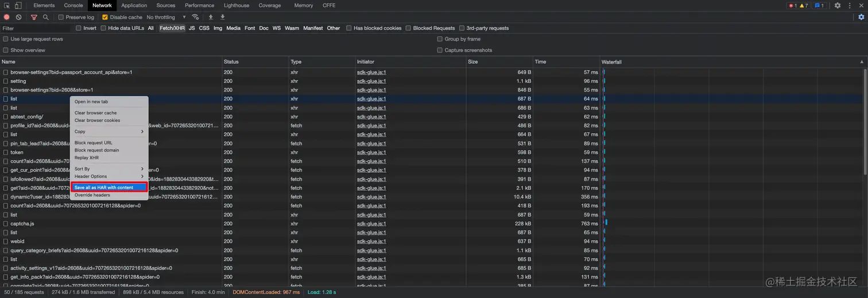
Task: Stop recording with the red record button
Action: pos(7,17)
